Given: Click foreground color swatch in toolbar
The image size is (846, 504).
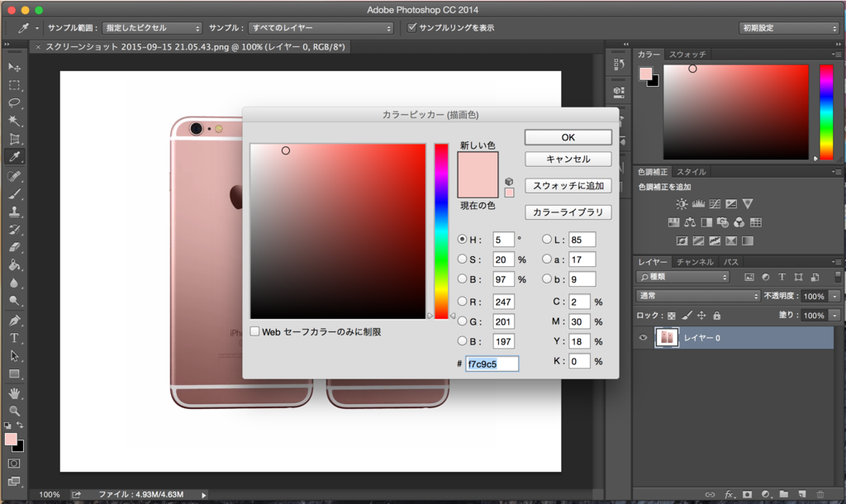Looking at the screenshot, I should tap(11, 440).
